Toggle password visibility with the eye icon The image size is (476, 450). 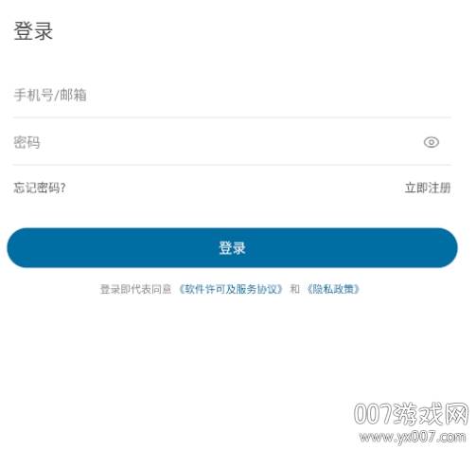(x=432, y=142)
